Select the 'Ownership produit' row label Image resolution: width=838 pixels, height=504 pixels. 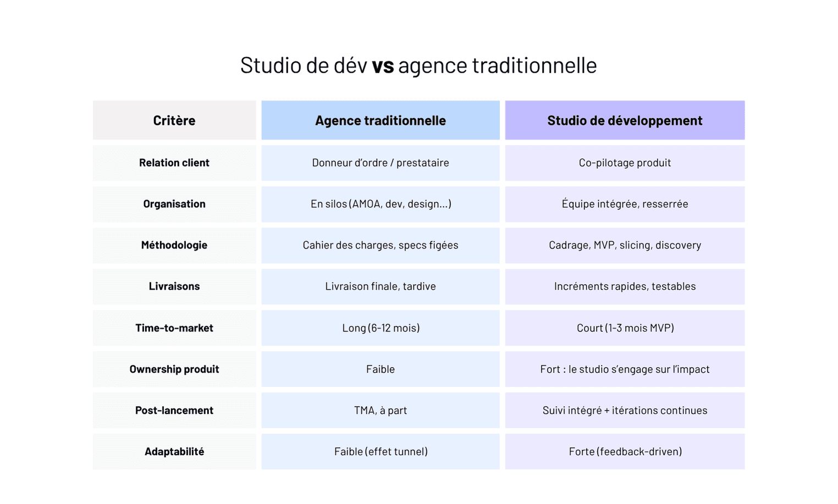[174, 369]
